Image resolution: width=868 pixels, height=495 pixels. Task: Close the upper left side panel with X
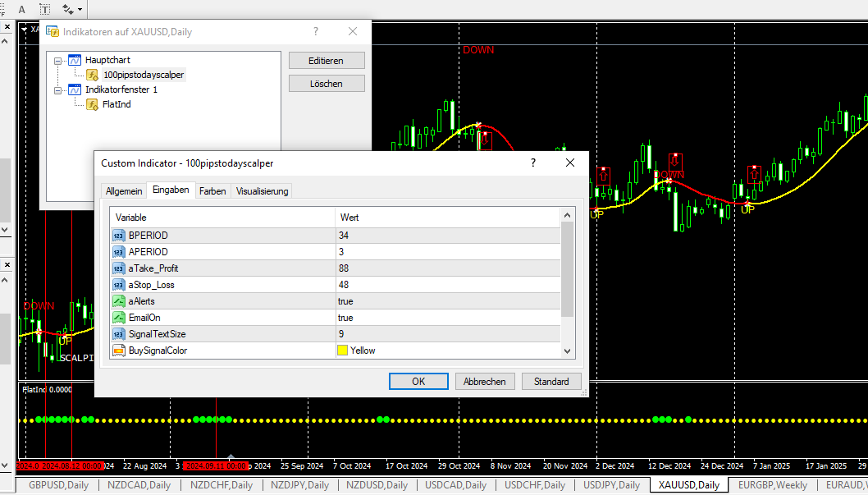click(7, 26)
